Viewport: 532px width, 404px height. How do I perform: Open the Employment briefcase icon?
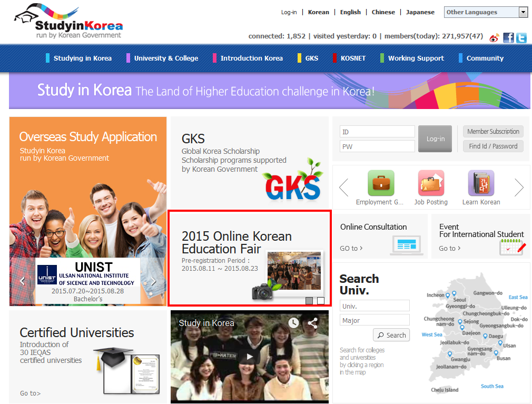tap(381, 183)
